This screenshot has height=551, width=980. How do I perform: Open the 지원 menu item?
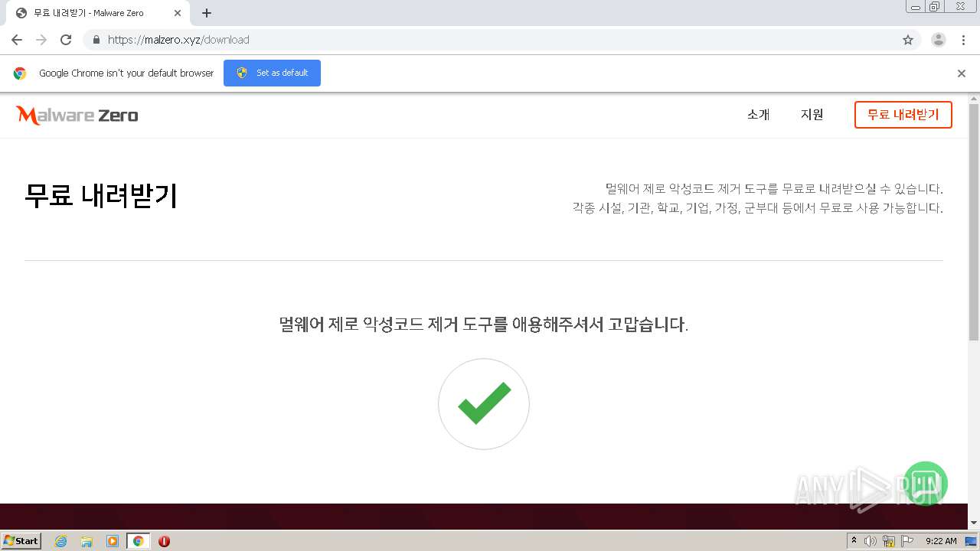[812, 115]
